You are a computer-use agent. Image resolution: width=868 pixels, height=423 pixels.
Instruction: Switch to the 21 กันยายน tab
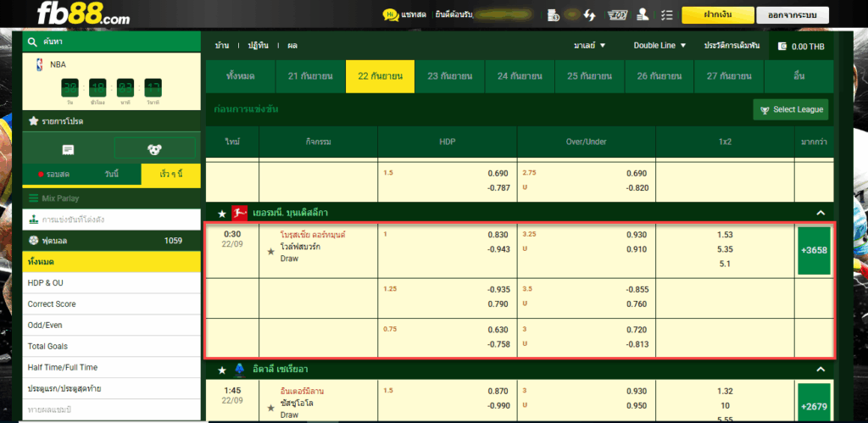[310, 76]
